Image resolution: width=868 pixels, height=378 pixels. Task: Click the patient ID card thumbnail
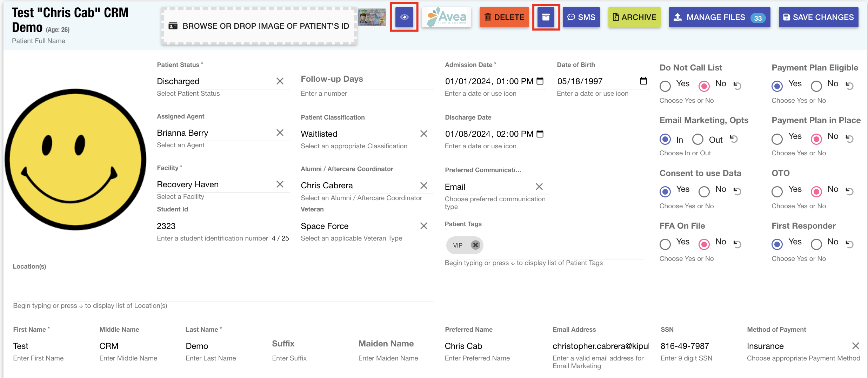(372, 17)
